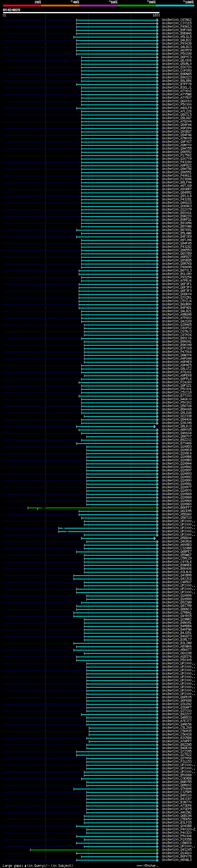Select hit label UniRef100_P43281

click(x=177, y=199)
